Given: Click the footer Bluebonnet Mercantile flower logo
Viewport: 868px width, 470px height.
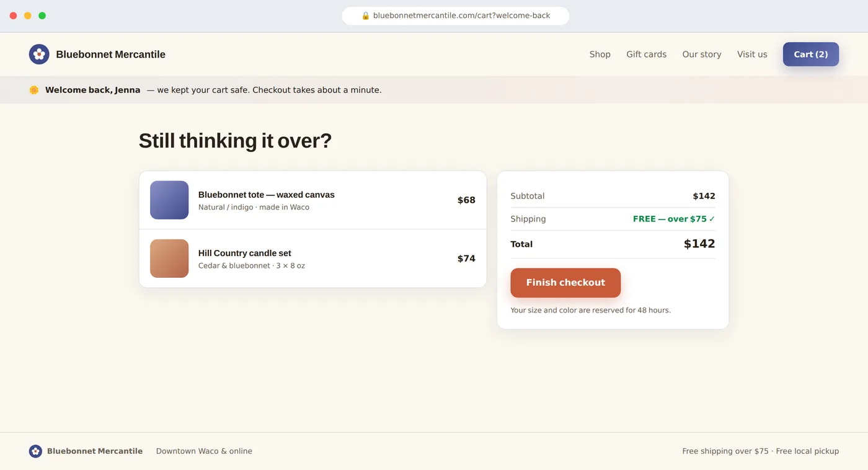Looking at the screenshot, I should click(35, 451).
